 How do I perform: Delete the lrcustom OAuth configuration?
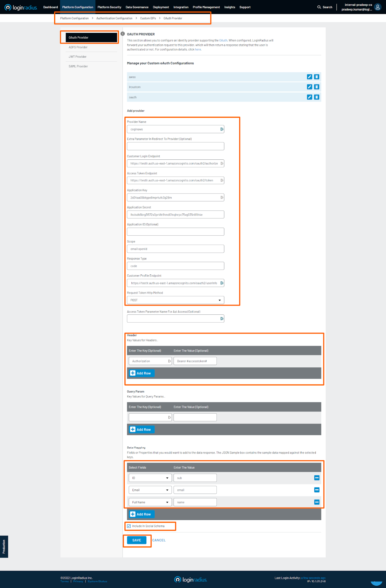click(316, 87)
